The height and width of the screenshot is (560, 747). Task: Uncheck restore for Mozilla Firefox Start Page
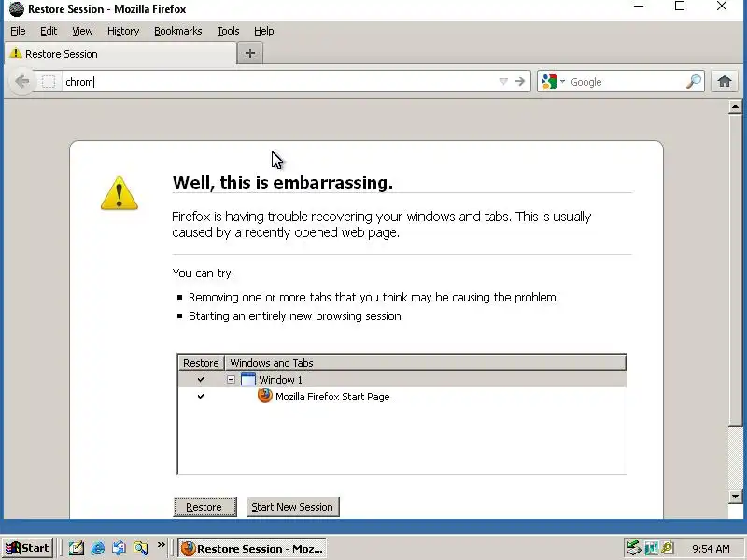point(201,396)
